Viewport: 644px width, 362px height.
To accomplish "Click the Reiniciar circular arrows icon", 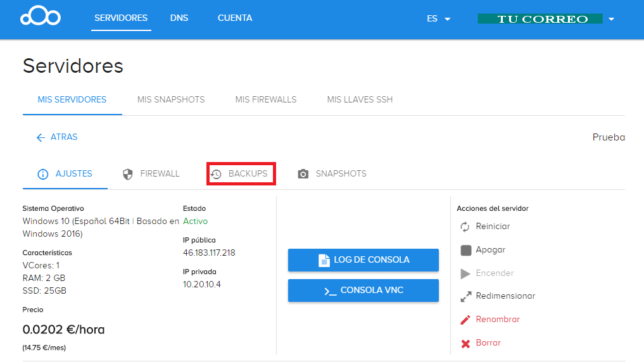I will [465, 227].
